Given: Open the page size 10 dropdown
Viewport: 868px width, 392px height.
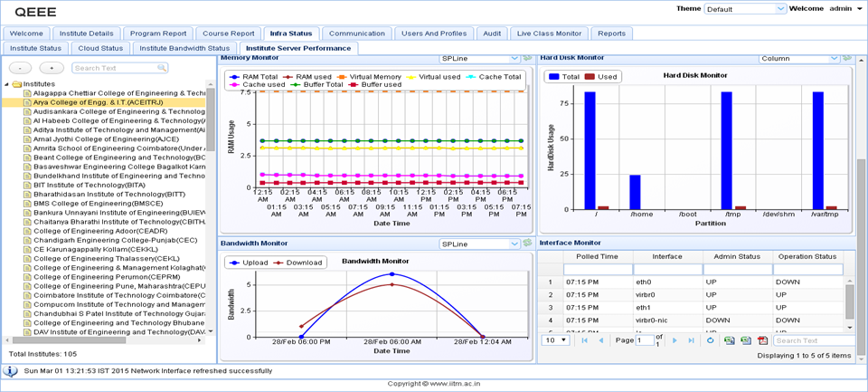Looking at the screenshot, I should [556, 340].
